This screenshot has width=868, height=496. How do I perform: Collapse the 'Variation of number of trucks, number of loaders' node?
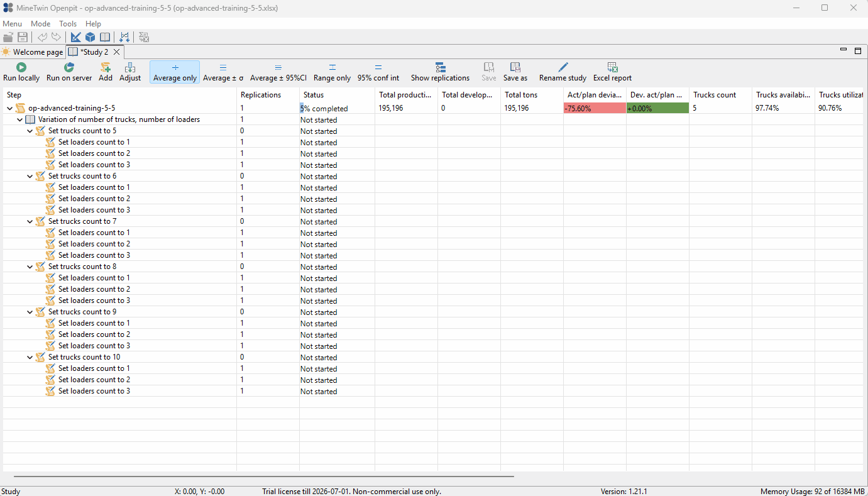19,119
